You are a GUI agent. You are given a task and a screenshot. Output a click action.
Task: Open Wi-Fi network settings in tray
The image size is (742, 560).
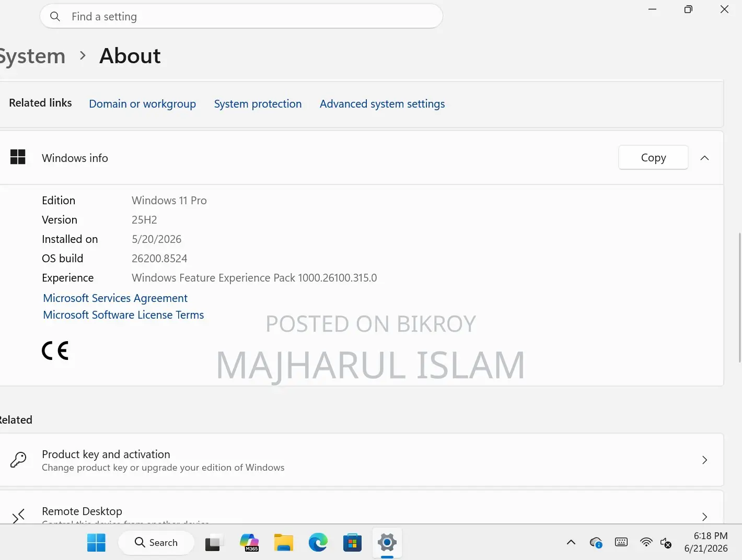(x=646, y=542)
